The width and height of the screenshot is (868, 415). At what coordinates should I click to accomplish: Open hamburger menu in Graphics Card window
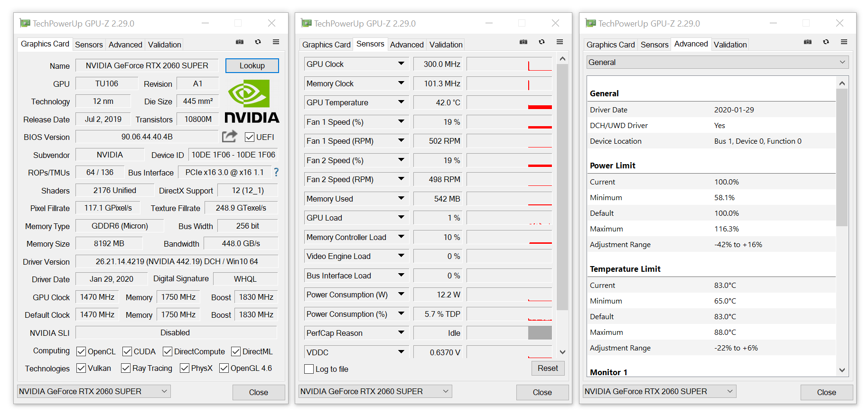pyautogui.click(x=276, y=42)
